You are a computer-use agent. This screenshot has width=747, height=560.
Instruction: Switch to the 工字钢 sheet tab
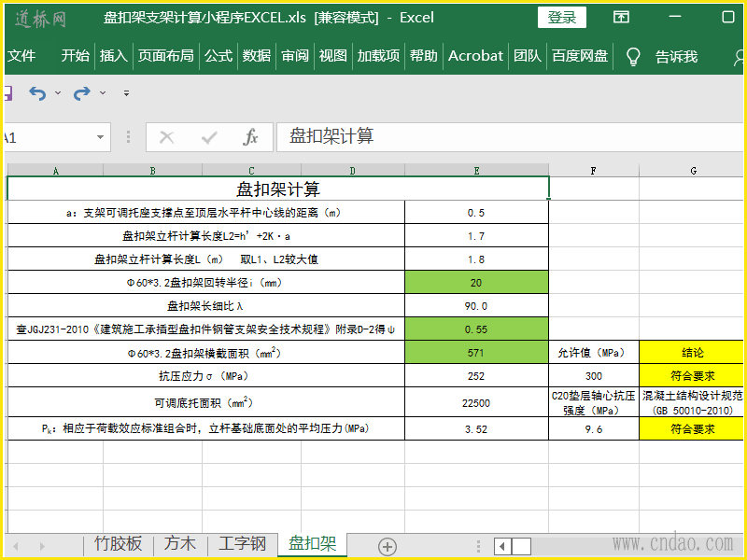(x=242, y=544)
